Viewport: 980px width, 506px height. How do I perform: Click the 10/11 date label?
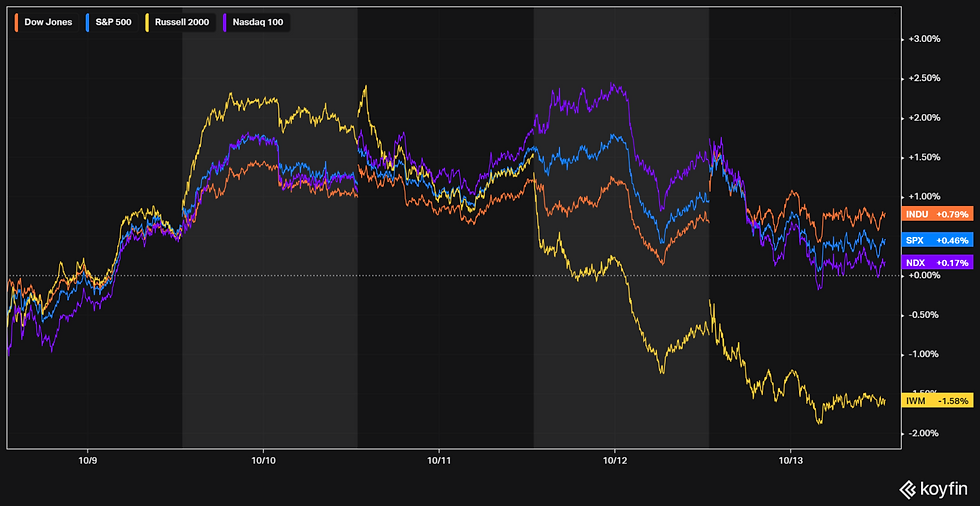(439, 460)
